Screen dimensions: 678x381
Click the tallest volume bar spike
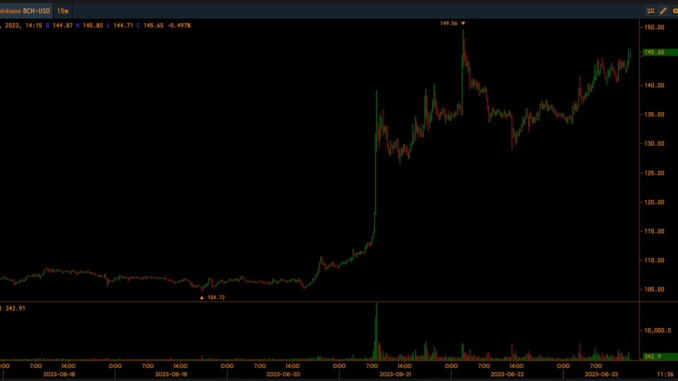pos(376,331)
